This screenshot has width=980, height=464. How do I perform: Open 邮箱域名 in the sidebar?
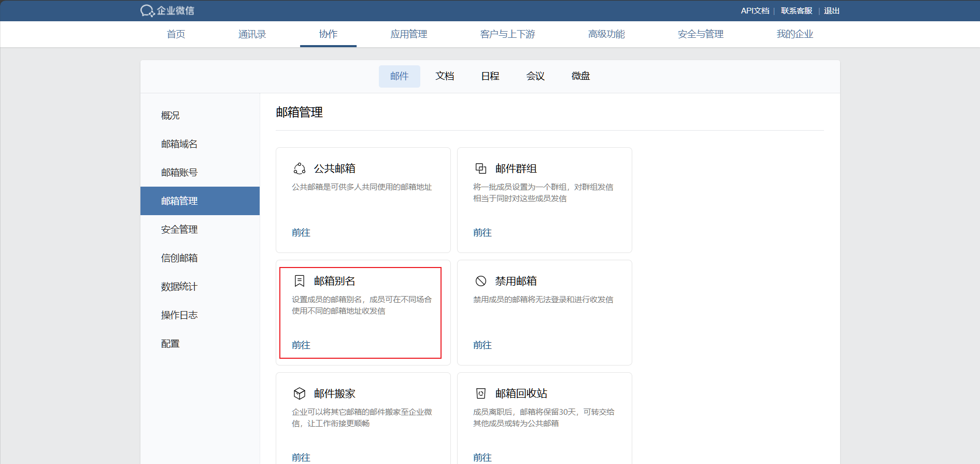[200, 144]
